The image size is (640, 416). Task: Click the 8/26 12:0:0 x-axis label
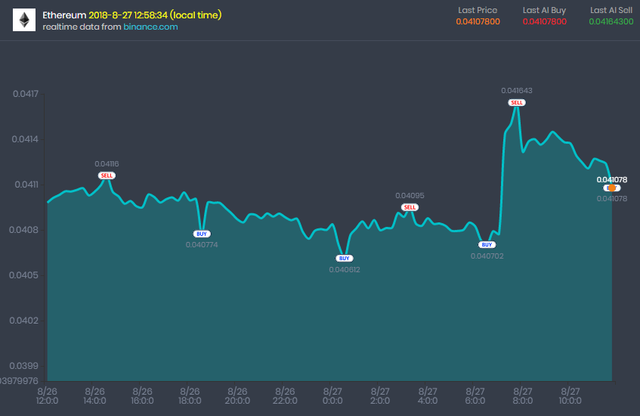(47, 396)
